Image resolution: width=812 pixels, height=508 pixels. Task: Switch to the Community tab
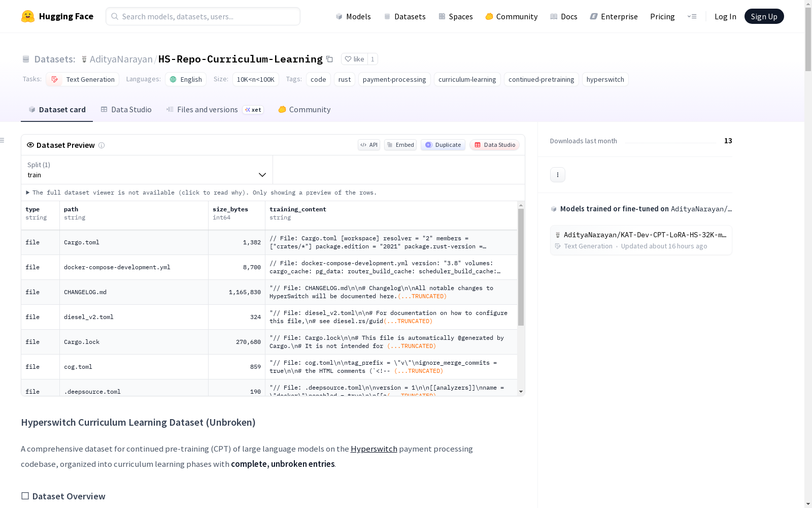coord(304,110)
